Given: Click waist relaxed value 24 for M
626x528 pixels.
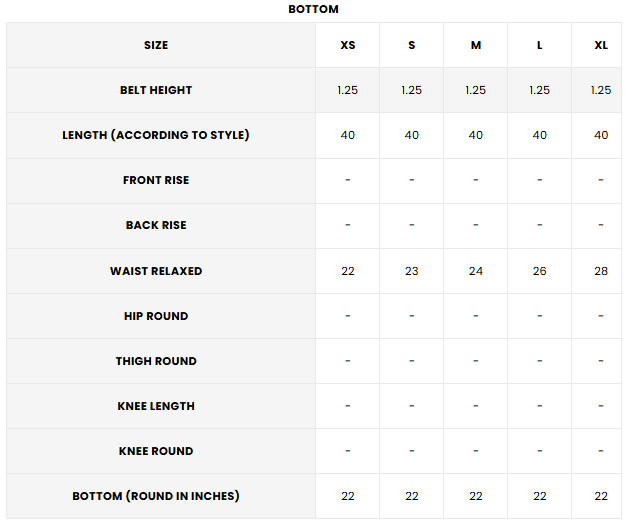Looking at the screenshot, I should tap(476, 271).
